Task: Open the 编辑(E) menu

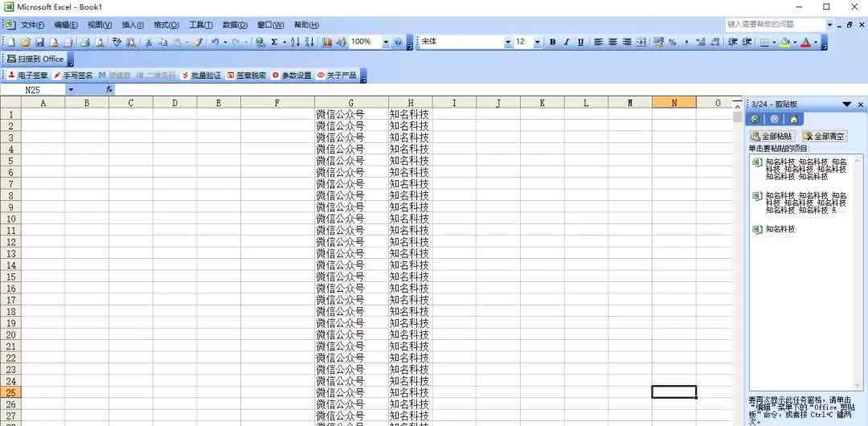Action: point(65,25)
